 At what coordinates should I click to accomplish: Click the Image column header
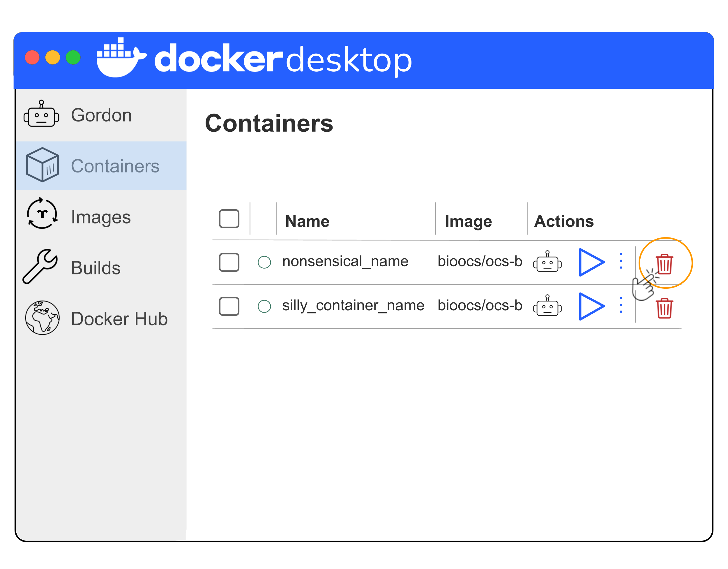(468, 222)
